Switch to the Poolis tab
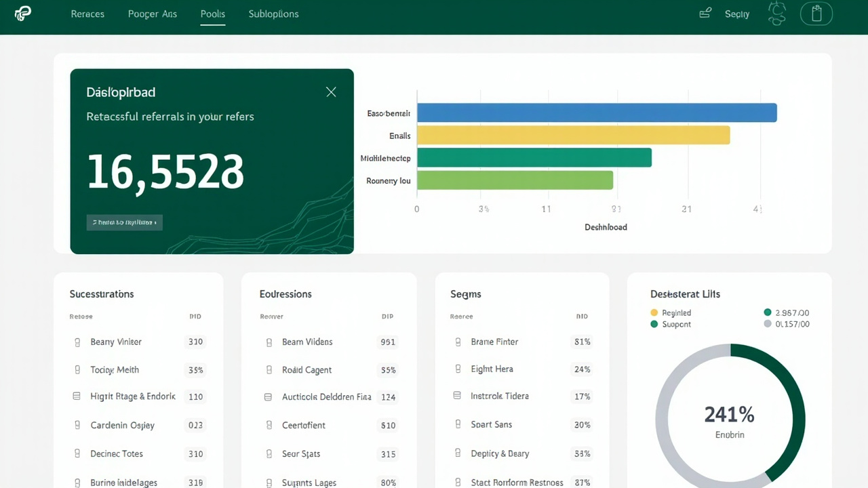The width and height of the screenshot is (868, 488). 213,14
